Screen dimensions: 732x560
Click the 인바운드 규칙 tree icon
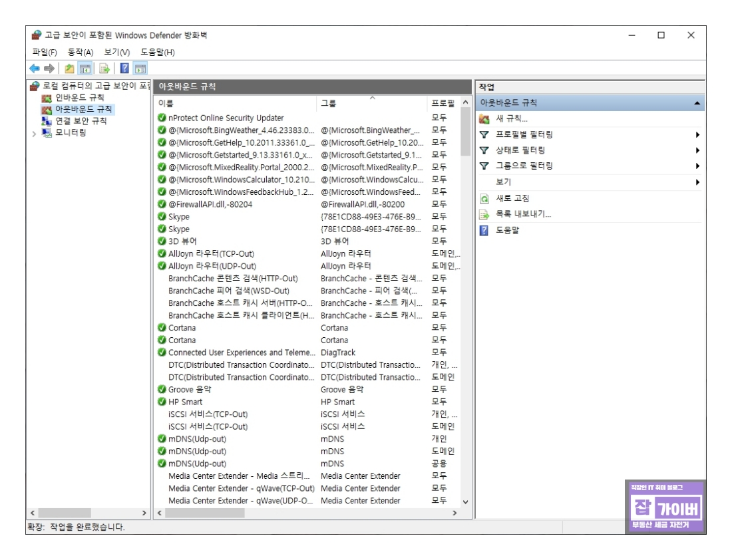[46, 98]
